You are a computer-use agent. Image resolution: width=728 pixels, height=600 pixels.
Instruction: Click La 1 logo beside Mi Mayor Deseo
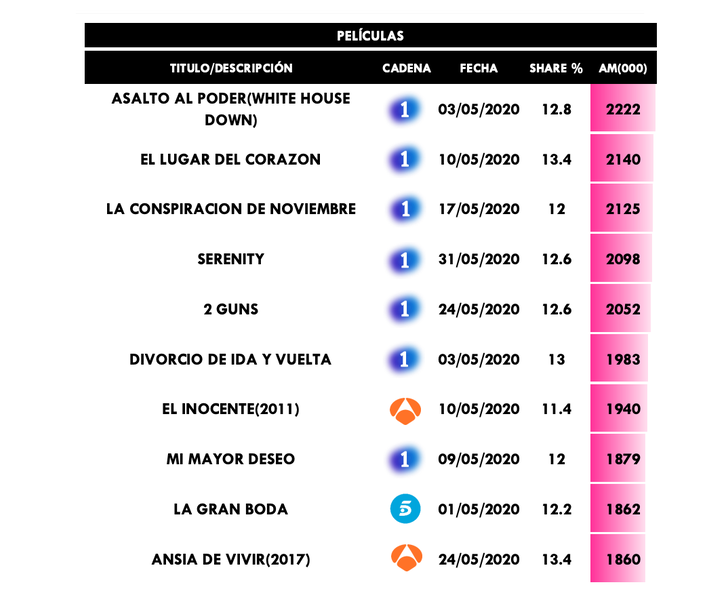405,459
